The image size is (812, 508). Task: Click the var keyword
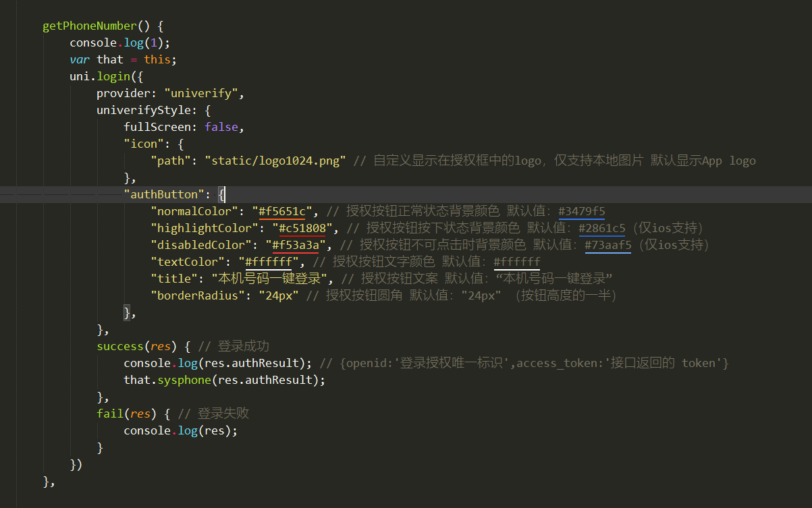[x=79, y=59]
